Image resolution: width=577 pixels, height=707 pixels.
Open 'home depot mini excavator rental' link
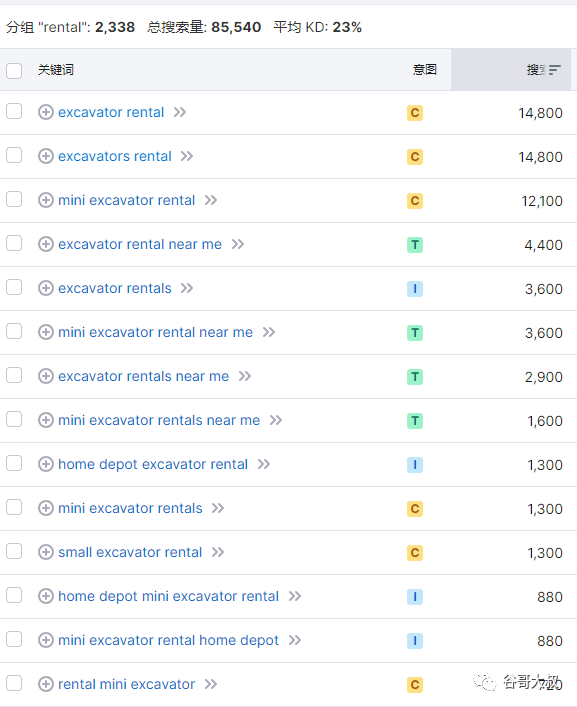coord(168,596)
